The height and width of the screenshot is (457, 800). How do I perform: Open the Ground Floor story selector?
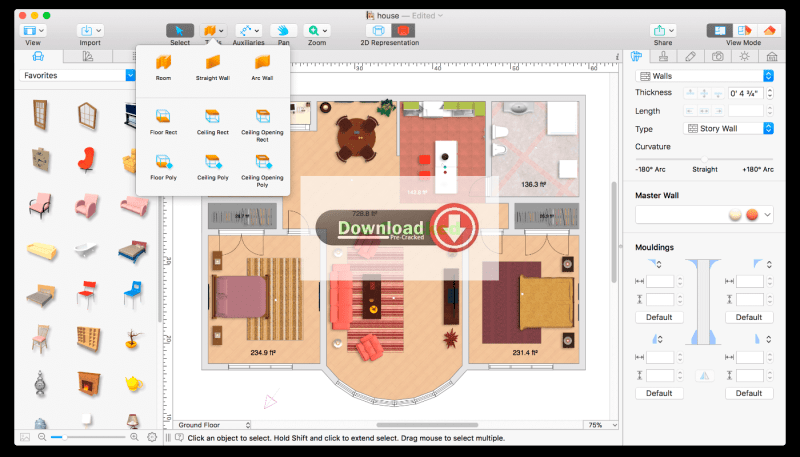coord(213,425)
